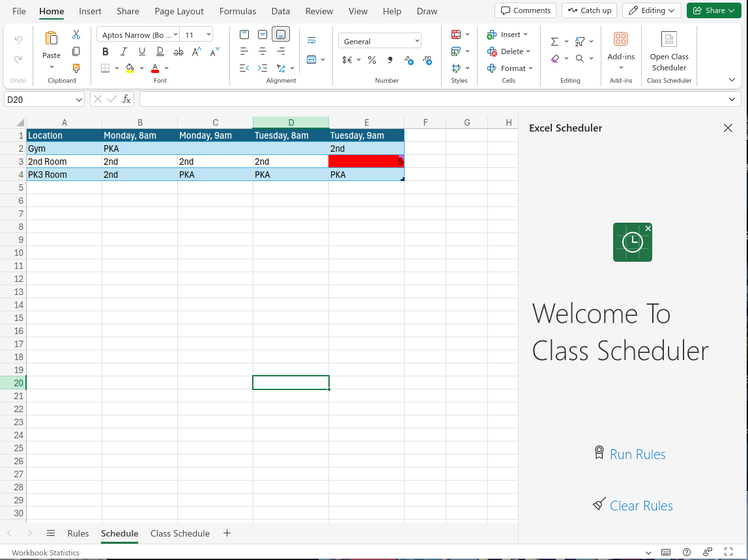Toggle underline formatting
This screenshot has width=748, height=560.
click(x=141, y=51)
